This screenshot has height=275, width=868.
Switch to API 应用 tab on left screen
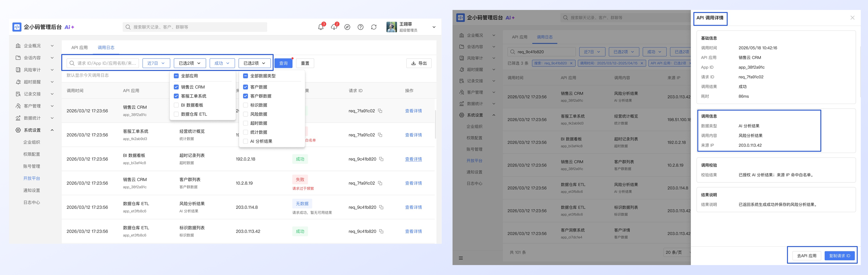[x=80, y=47]
